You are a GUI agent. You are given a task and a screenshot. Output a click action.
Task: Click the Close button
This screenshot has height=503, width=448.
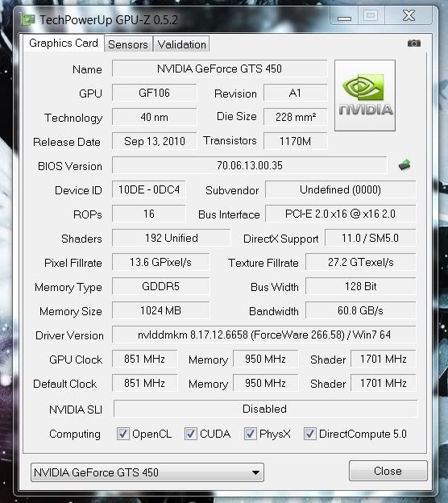tap(388, 471)
